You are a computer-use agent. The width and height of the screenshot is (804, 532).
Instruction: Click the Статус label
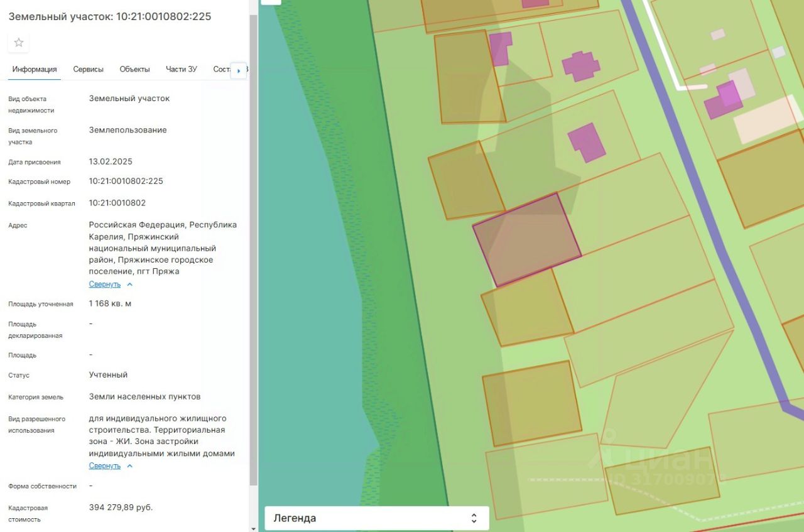[19, 375]
